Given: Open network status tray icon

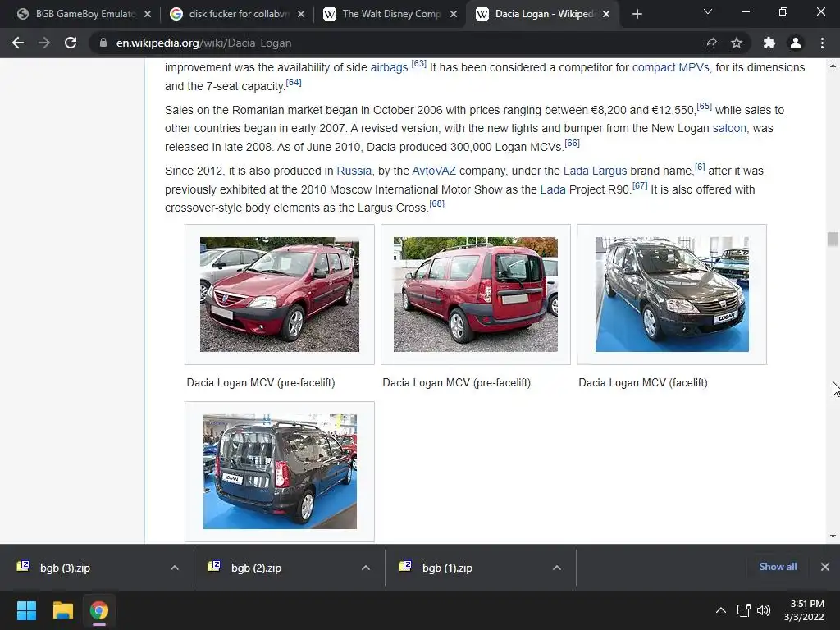Looking at the screenshot, I should (x=743, y=610).
